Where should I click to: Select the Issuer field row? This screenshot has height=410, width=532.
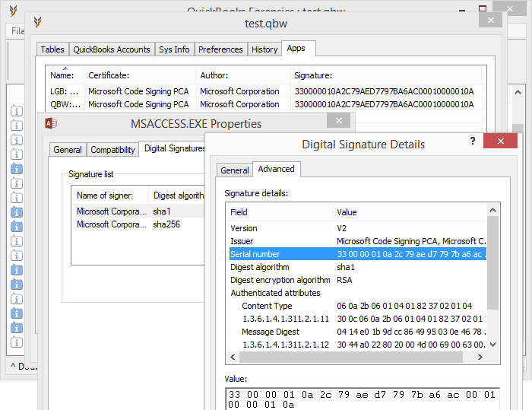(x=358, y=241)
